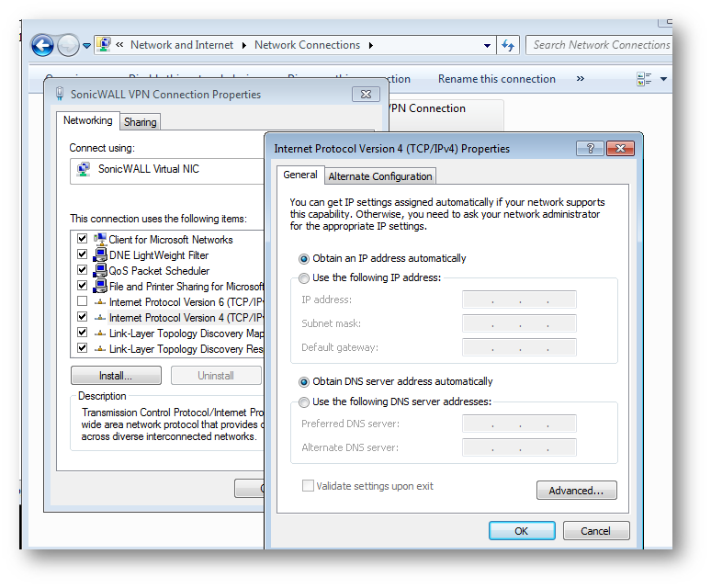Select Network Connections breadcrumb
The image size is (711, 588).
307,45
